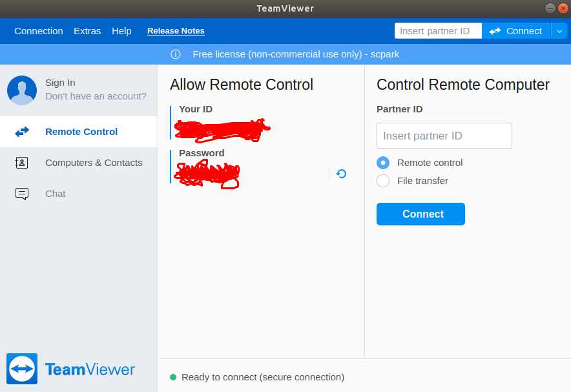
Task: Click the "Allow Remote Control" heading
Action: tap(242, 85)
